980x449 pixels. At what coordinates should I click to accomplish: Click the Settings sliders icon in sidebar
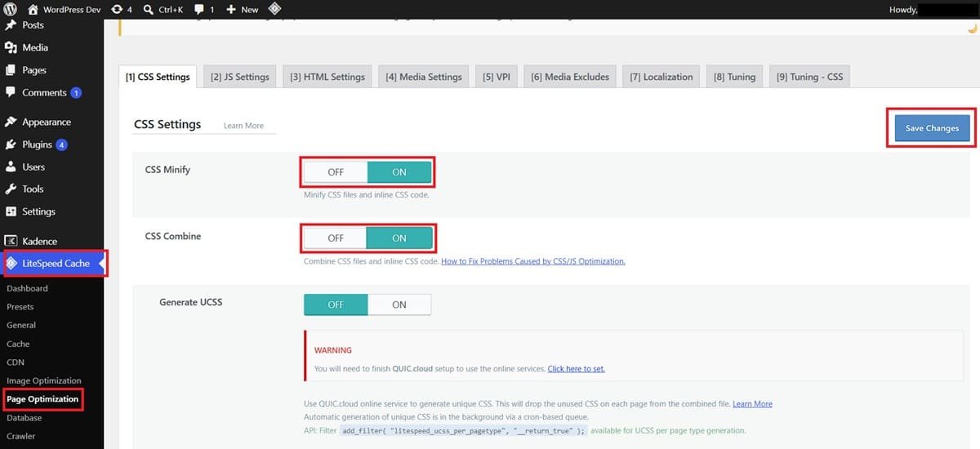(x=11, y=211)
